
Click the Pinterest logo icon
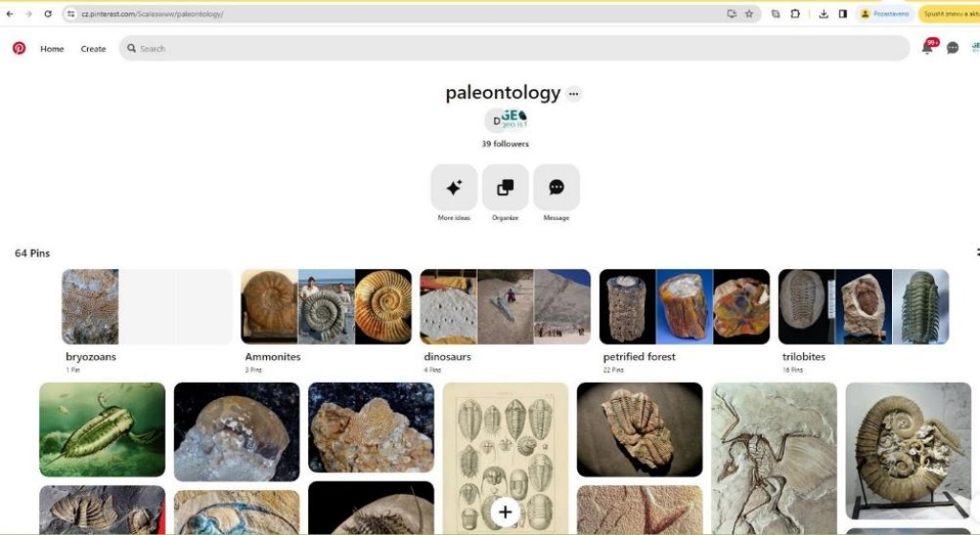click(x=19, y=48)
